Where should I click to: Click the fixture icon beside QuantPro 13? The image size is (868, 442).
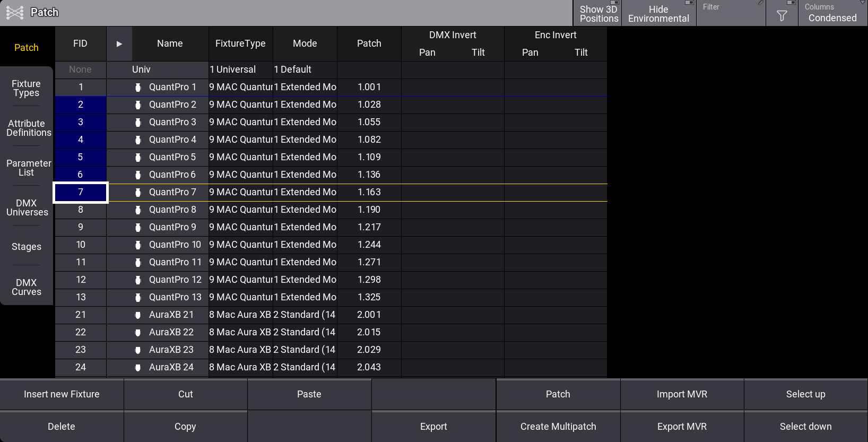point(138,298)
